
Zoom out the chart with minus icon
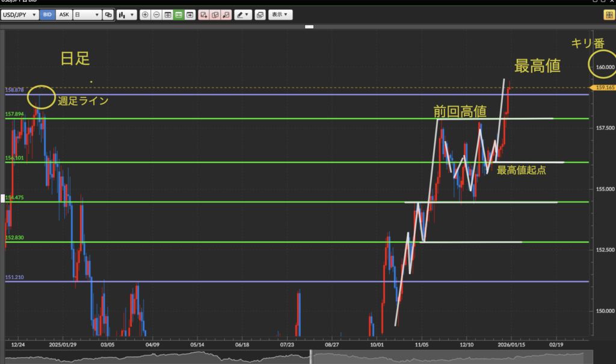click(156, 15)
